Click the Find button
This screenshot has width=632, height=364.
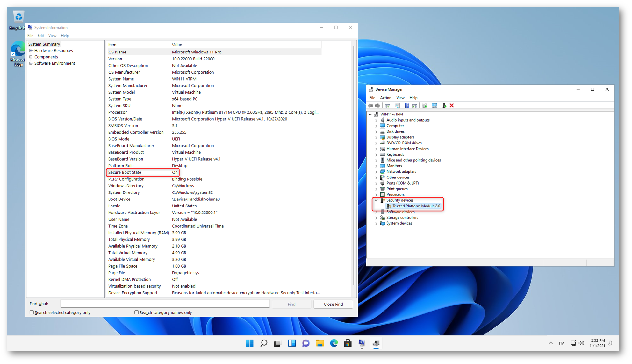pos(291,304)
